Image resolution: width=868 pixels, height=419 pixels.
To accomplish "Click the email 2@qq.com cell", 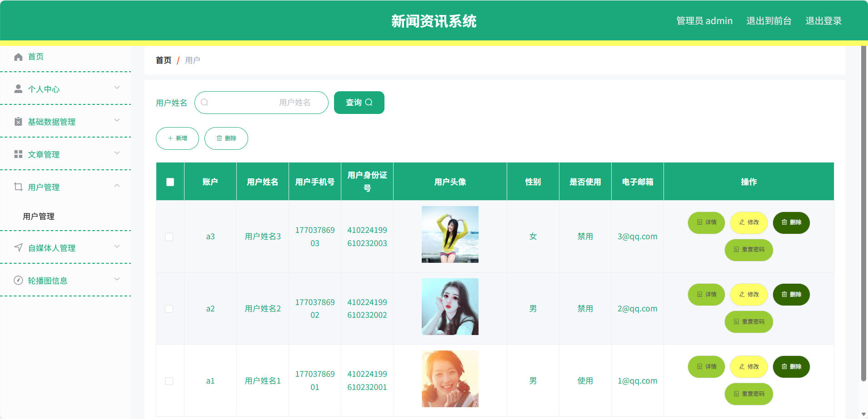I will click(637, 309).
